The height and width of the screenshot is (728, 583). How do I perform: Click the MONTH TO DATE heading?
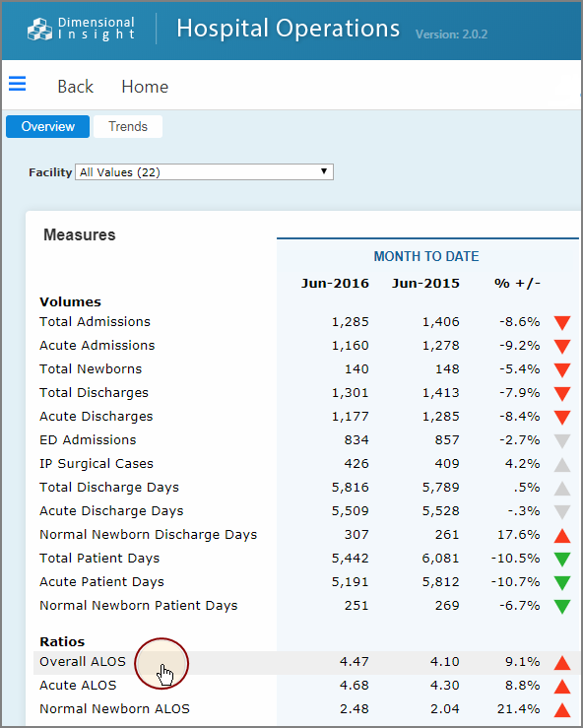tap(426, 256)
